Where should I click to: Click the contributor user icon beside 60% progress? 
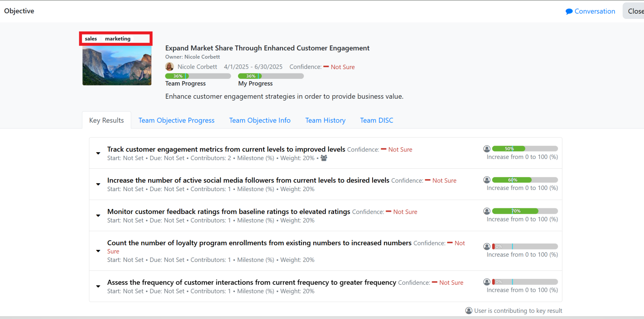pyautogui.click(x=487, y=180)
